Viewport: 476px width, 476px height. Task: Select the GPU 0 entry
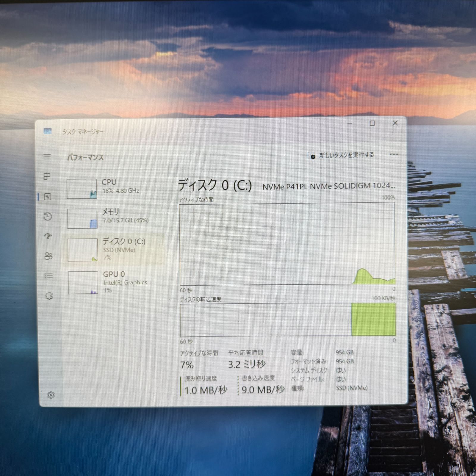pos(114,282)
